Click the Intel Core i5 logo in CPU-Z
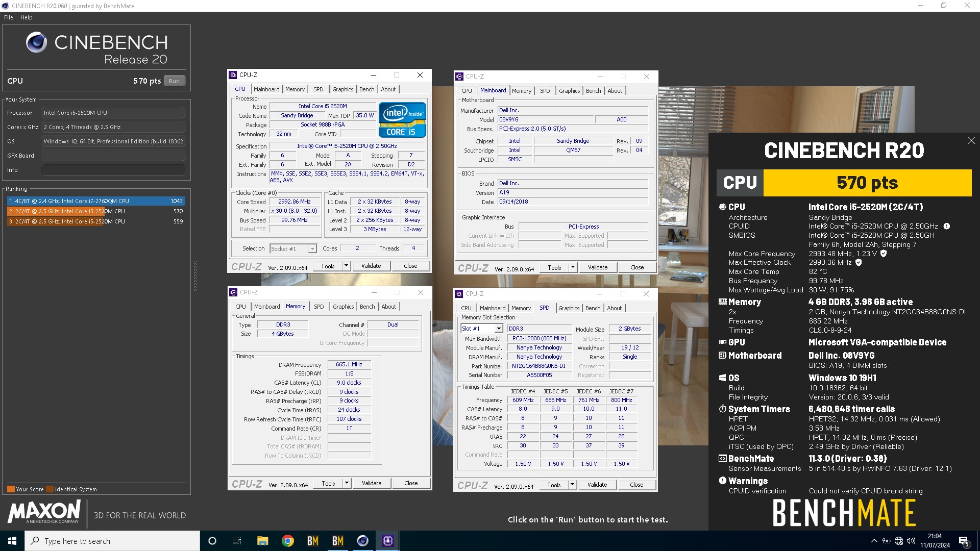 402,120
